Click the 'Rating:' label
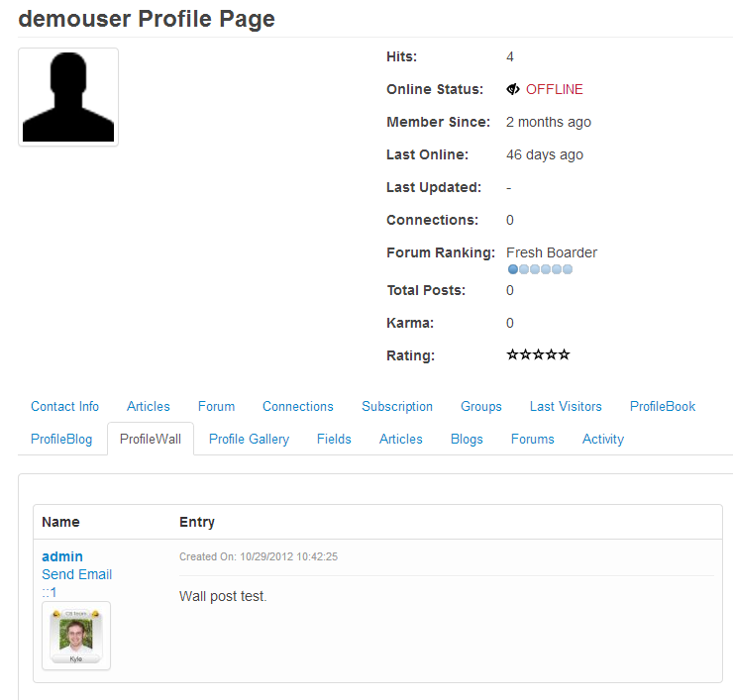 pyautogui.click(x=410, y=355)
